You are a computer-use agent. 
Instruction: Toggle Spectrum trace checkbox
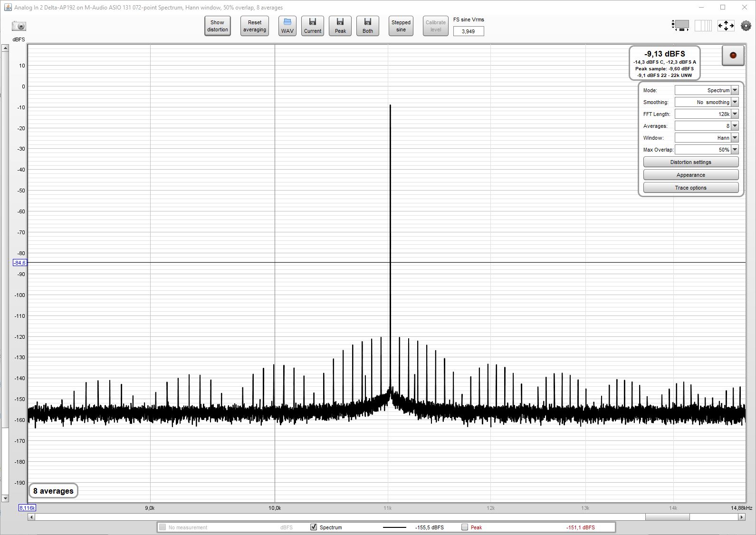[x=314, y=527]
